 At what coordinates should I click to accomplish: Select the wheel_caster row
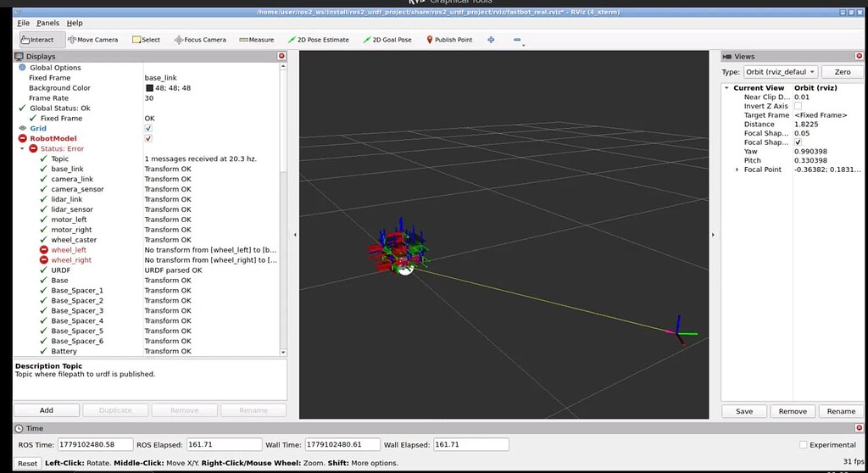click(x=147, y=240)
